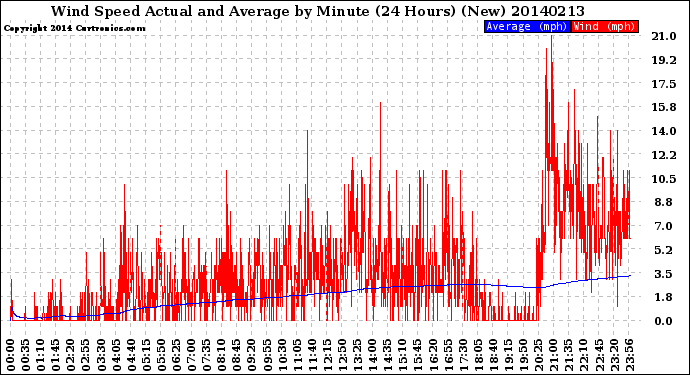The image size is (690, 375).
Task: Click the x-axis time label 05:15
Action: click(146, 355)
